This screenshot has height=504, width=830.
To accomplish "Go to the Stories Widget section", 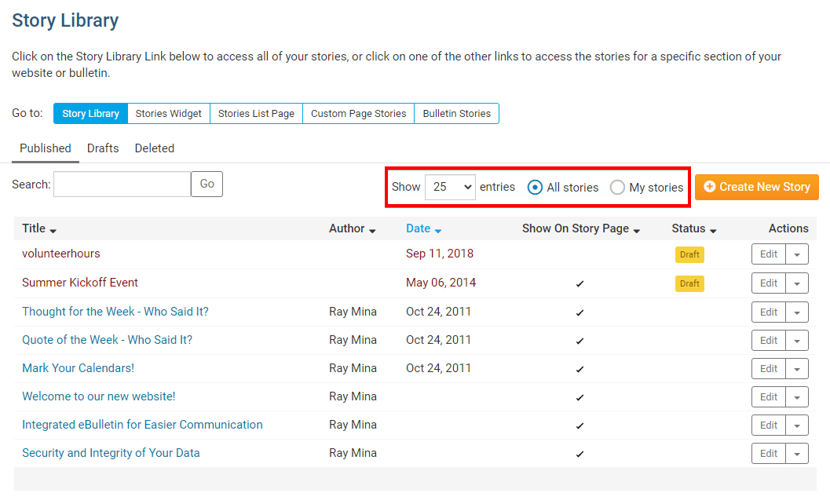I will pyautogui.click(x=168, y=114).
